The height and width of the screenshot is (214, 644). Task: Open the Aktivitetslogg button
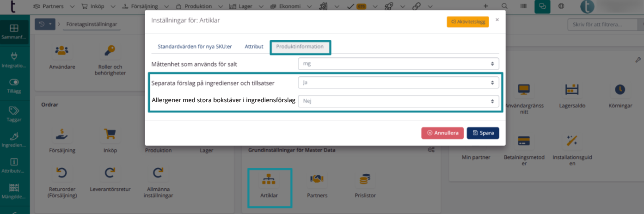(467, 22)
